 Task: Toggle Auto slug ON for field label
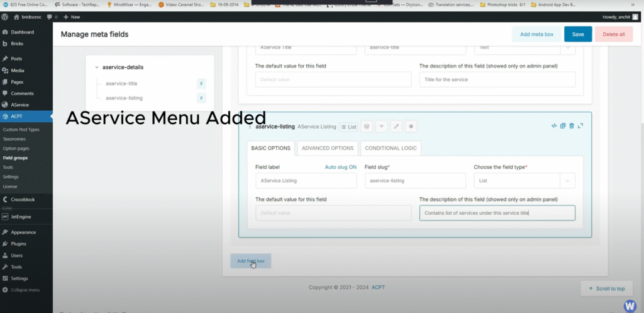point(340,167)
